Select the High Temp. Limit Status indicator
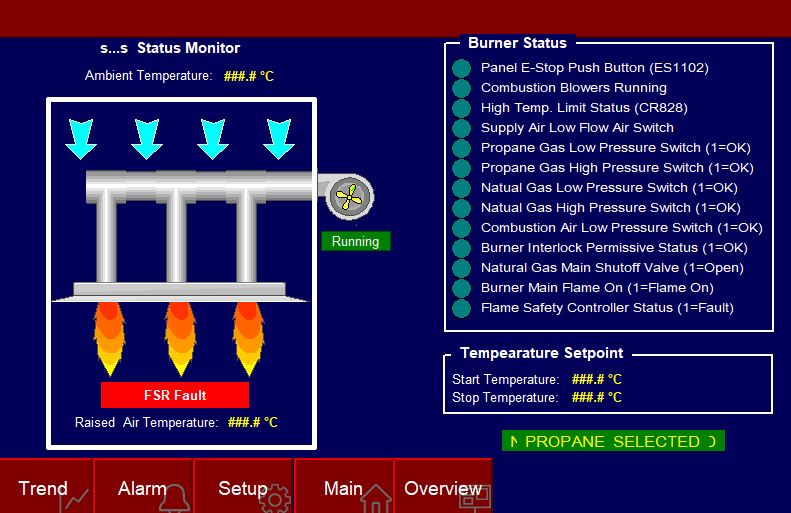791x513 pixels. pos(461,108)
